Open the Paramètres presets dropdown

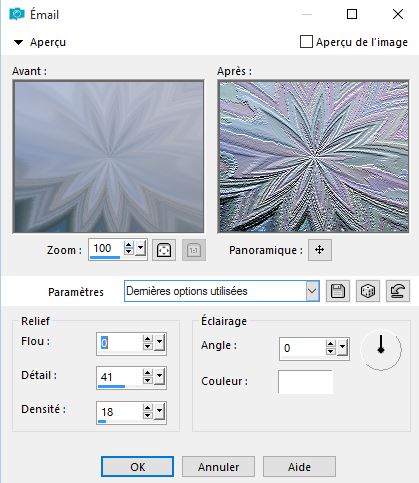312,291
